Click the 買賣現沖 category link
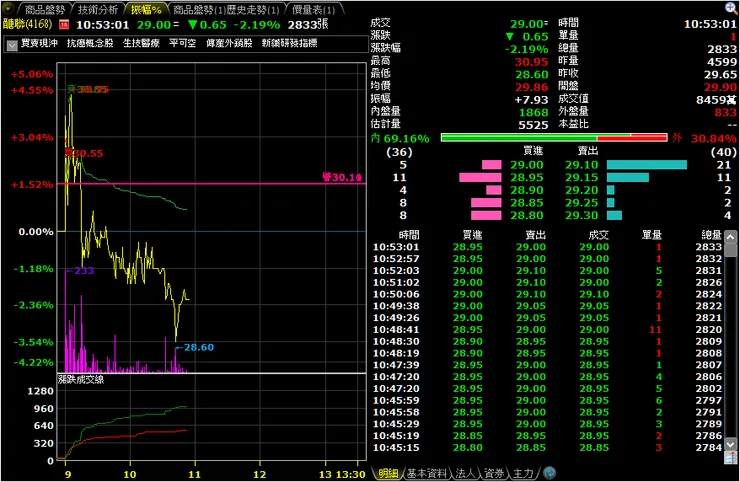 (39, 43)
